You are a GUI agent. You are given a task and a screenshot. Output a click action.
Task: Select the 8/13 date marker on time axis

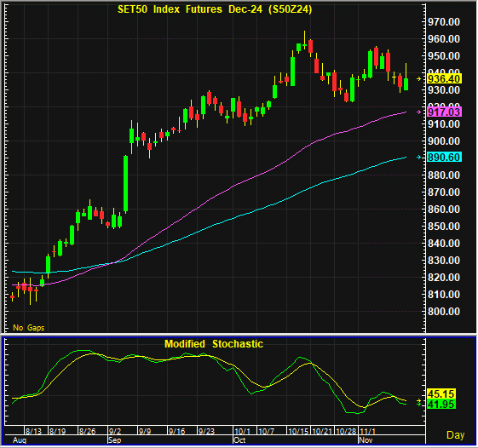33,431
